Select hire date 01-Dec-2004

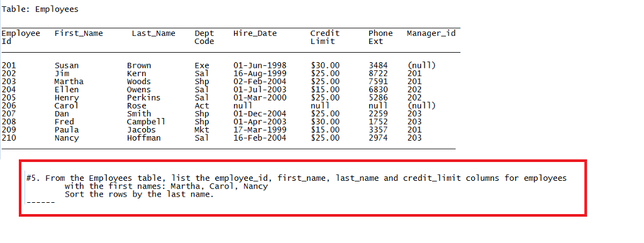tap(260, 114)
